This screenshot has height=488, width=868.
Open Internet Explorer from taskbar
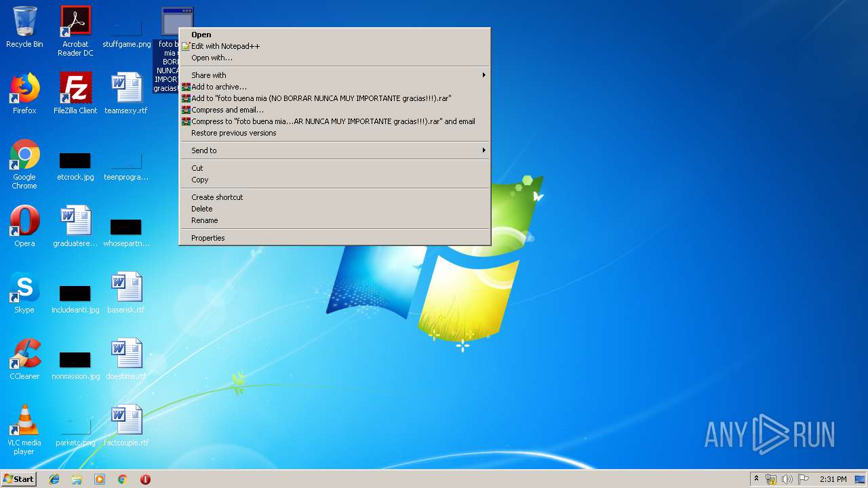[54, 479]
